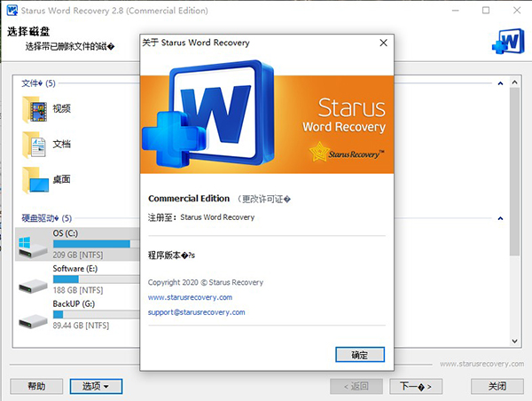Close the About Starus Word Recovery dialog
This screenshot has width=532, height=401.
[x=383, y=43]
